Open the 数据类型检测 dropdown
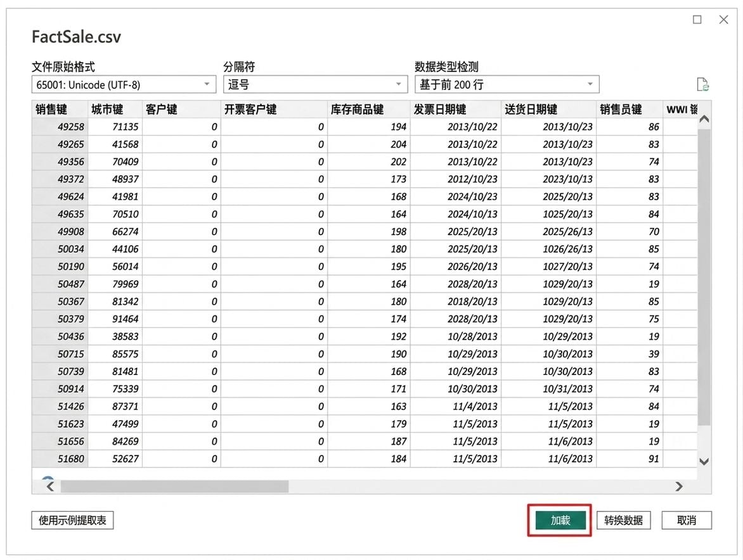Screen dimensions: 743x560 pyautogui.click(x=507, y=85)
